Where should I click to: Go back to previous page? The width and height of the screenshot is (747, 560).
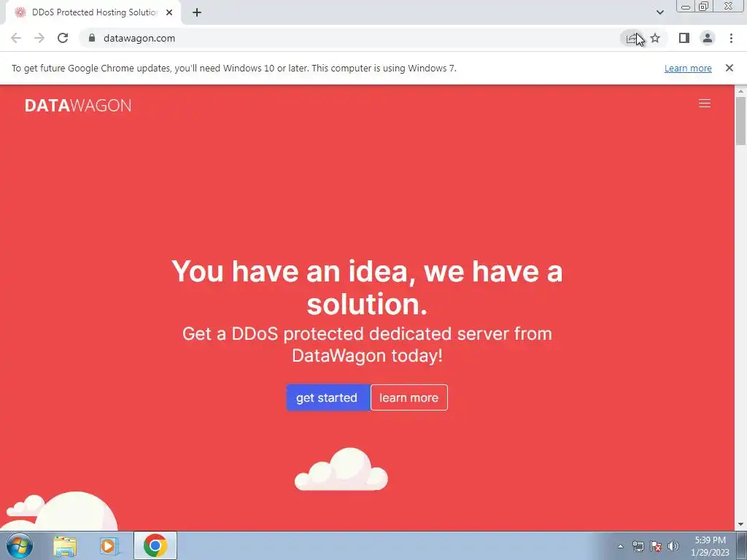click(x=16, y=38)
